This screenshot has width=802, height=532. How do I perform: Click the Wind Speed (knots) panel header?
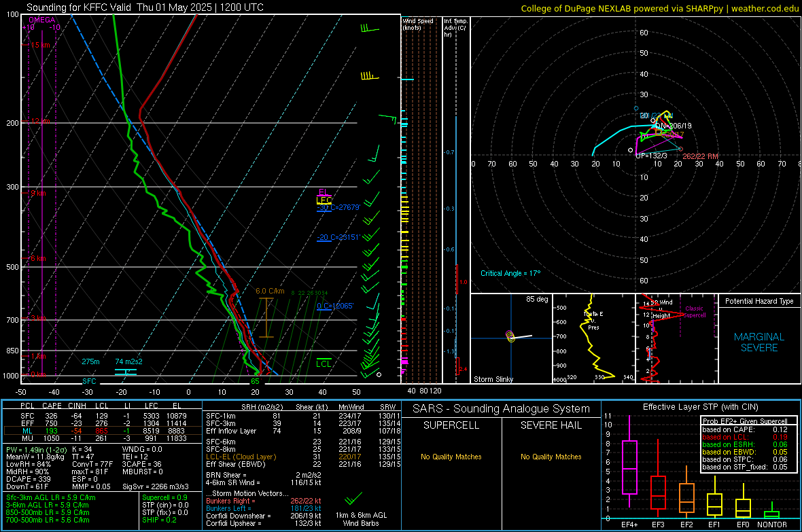(x=418, y=24)
